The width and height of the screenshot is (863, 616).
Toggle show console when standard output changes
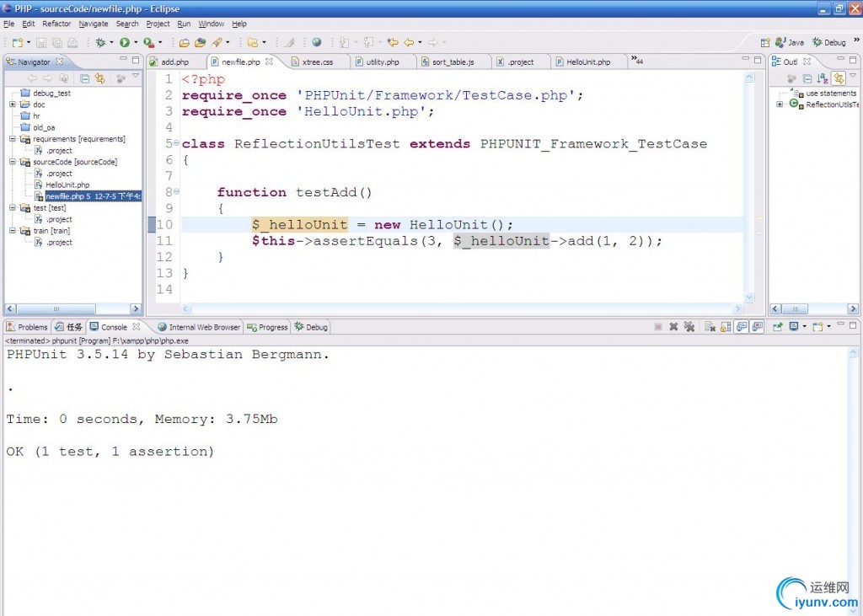[x=742, y=327]
